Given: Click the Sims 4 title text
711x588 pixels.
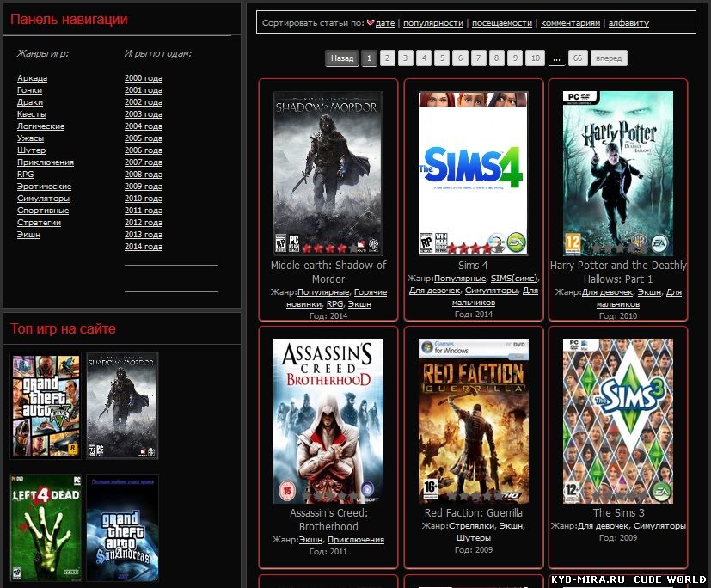Looking at the screenshot, I should tap(473, 266).
